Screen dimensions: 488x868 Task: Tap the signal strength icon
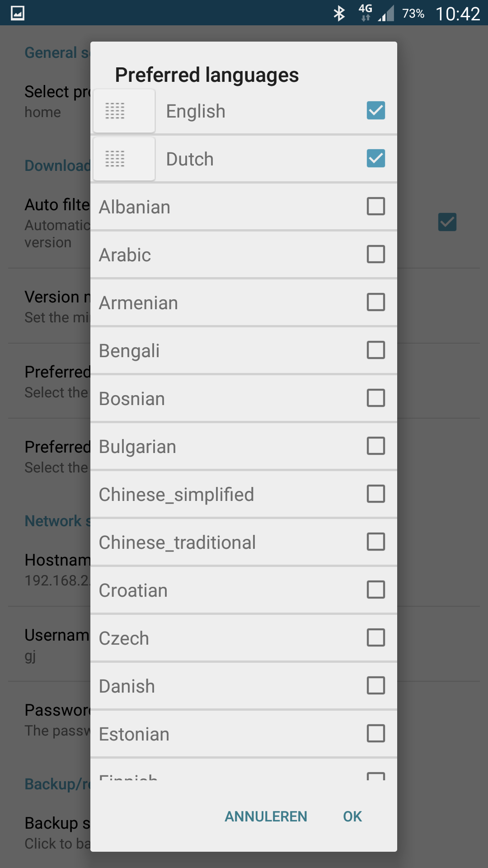point(386,14)
